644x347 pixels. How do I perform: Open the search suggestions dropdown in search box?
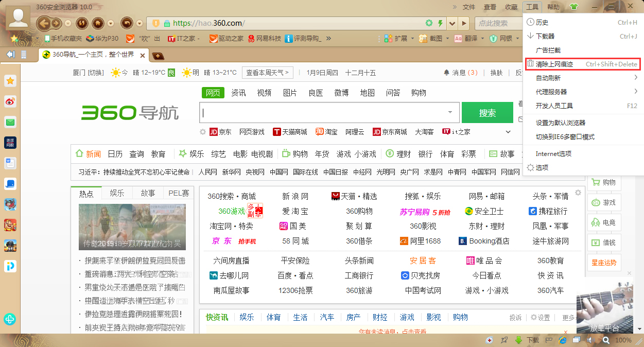click(450, 112)
